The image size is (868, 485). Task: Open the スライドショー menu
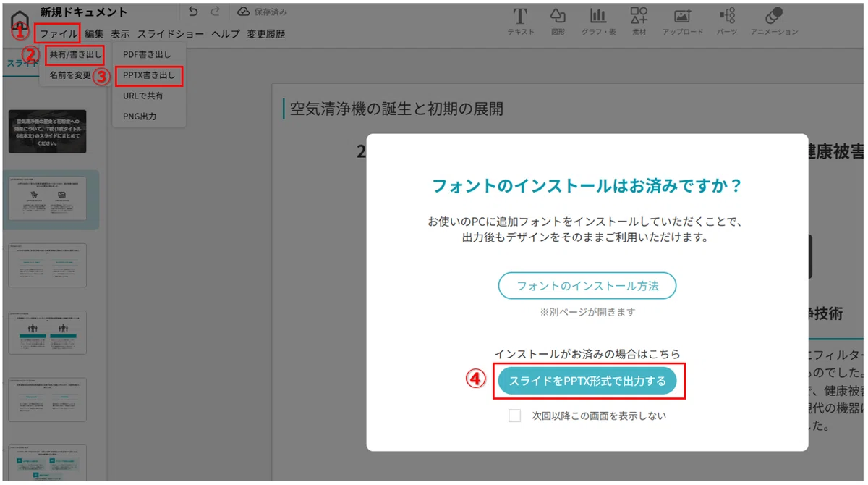coord(171,33)
